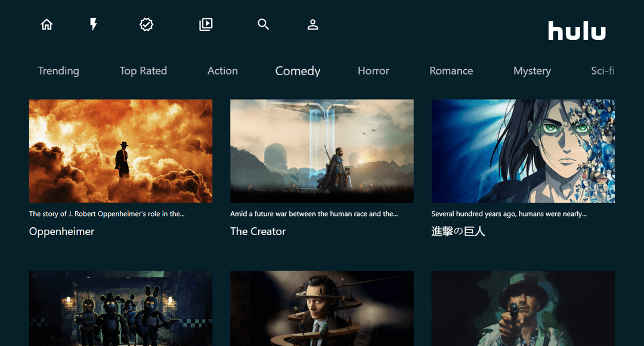Image resolution: width=644 pixels, height=346 pixels.
Task: Select the Action genre tab
Action: (222, 71)
